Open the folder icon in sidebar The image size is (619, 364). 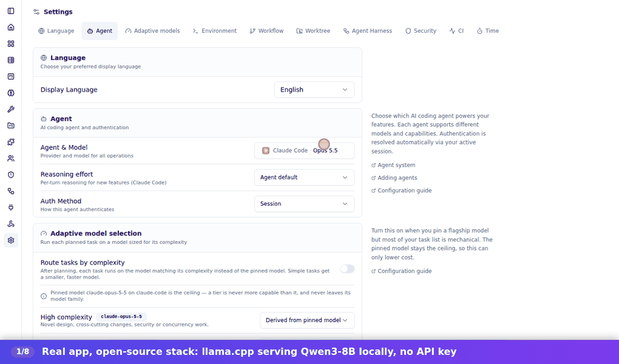pos(11,126)
